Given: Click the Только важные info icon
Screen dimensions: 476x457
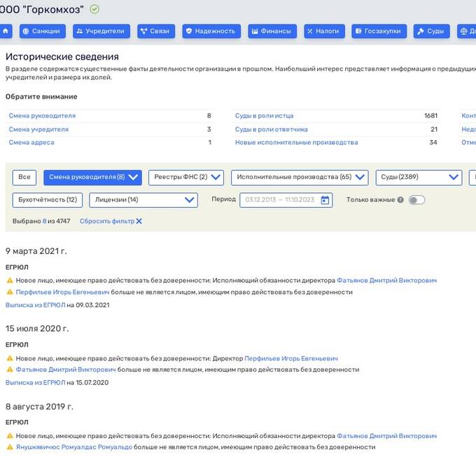Looking at the screenshot, I should coord(400,199).
